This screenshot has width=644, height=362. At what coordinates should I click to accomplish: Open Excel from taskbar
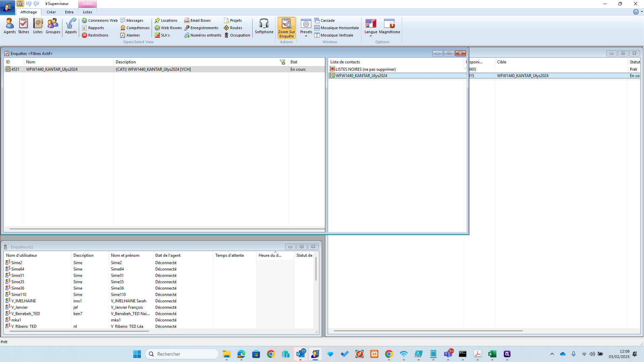(492, 354)
